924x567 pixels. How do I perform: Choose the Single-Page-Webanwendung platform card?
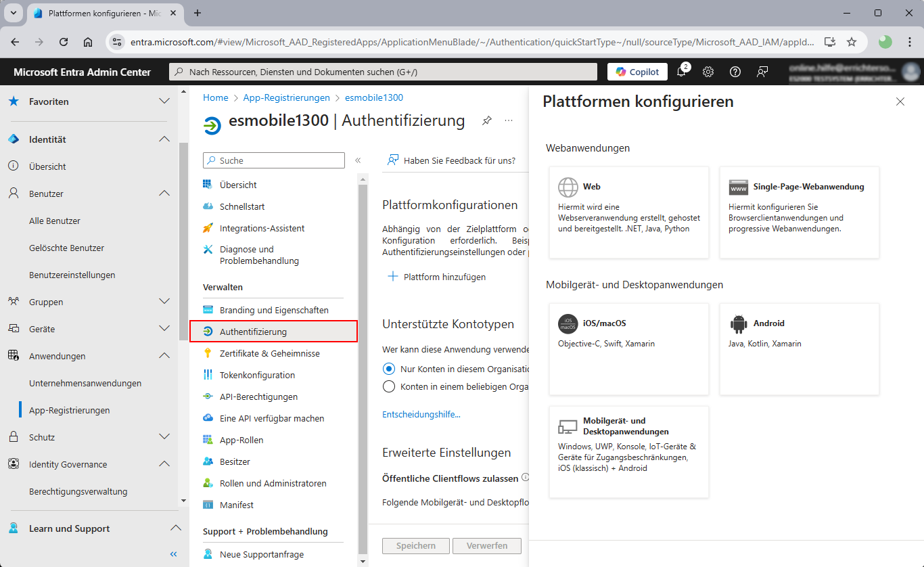(799, 212)
